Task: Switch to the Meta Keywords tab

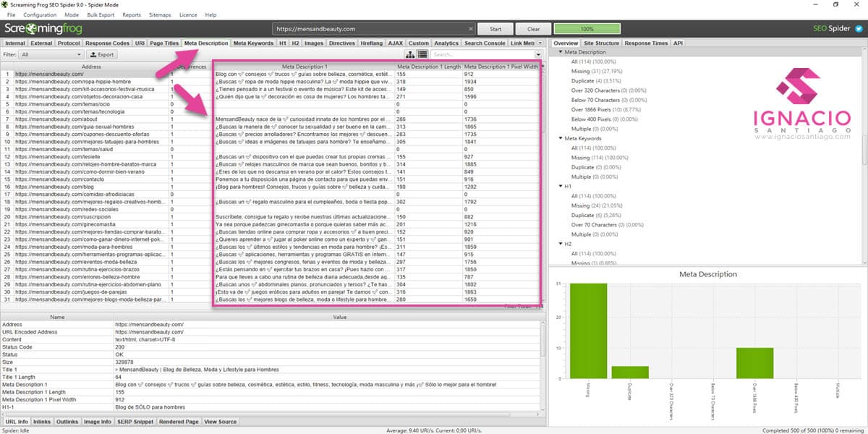Action: 253,43
